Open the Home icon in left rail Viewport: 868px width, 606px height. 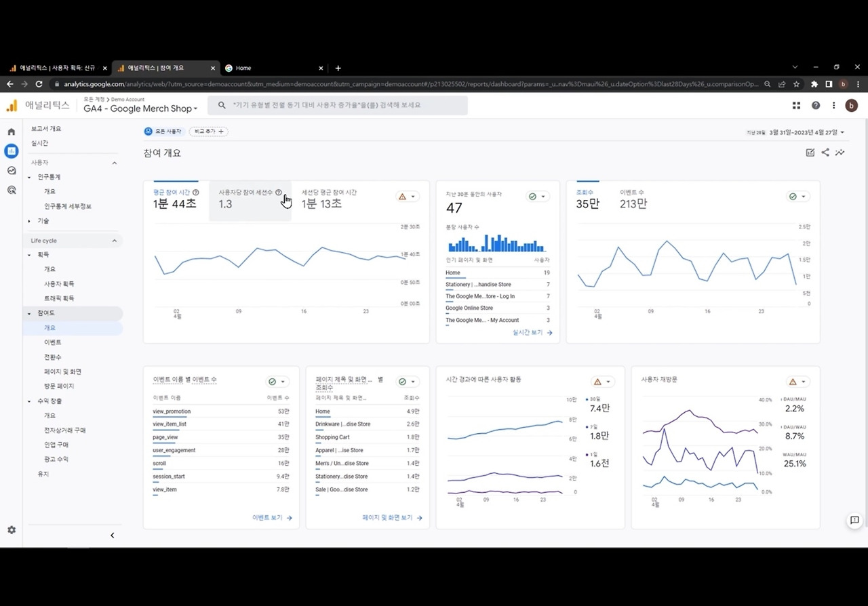coord(12,132)
